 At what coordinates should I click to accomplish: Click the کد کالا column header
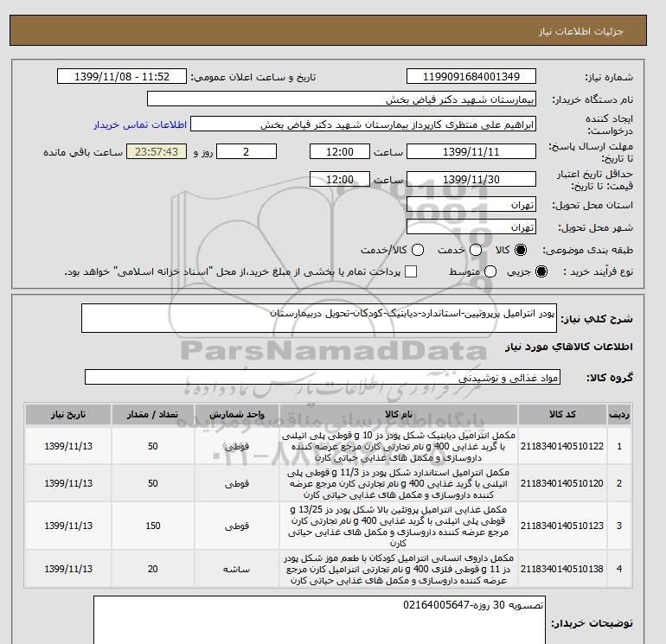coord(562,414)
